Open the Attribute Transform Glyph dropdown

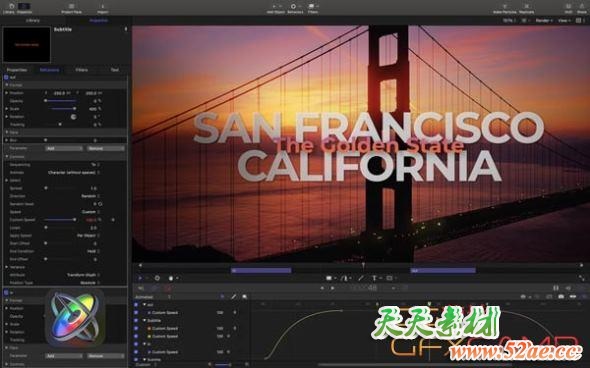point(83,275)
